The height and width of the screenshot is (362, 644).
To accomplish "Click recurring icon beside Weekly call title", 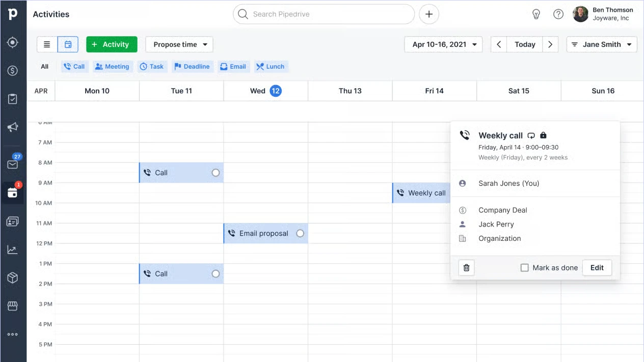I will (531, 135).
